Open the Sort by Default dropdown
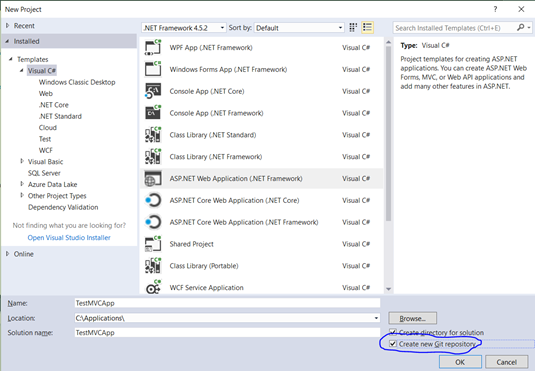This screenshot has height=371, width=535. 299,28
